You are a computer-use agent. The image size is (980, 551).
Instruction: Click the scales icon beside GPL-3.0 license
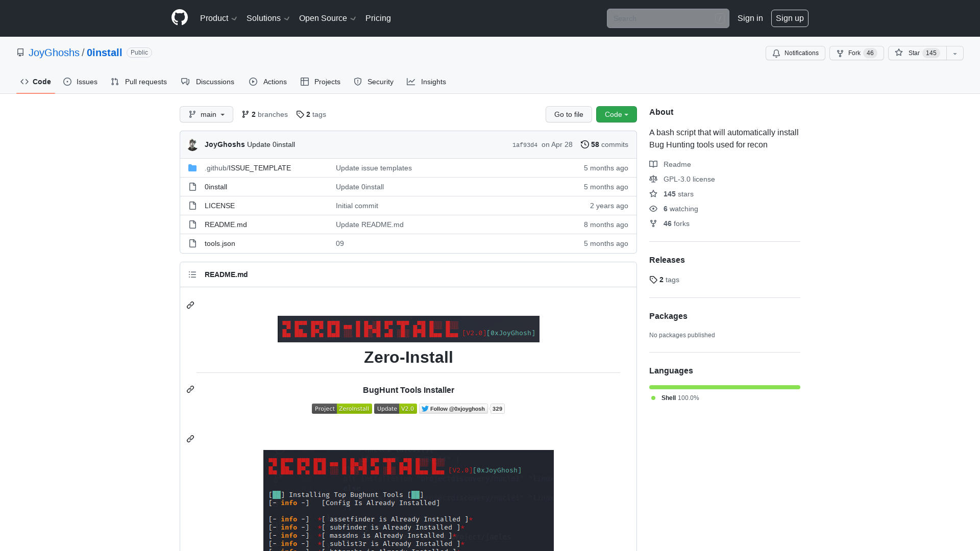tap(653, 179)
